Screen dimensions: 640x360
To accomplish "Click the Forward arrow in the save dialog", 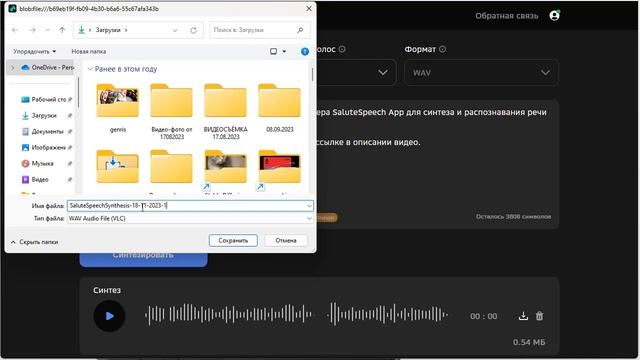I will pyautogui.click(x=33, y=30).
